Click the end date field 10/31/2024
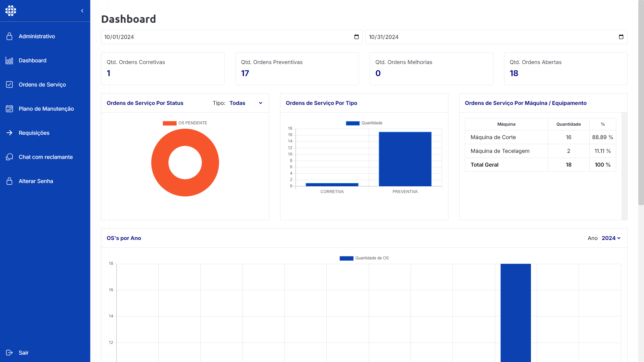 point(496,37)
